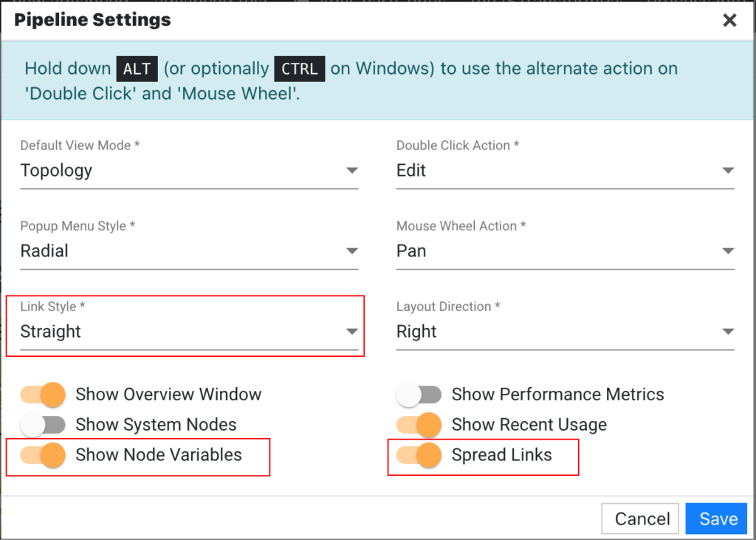Click the Cancel button
Screen dimensions: 756x540
640,519
